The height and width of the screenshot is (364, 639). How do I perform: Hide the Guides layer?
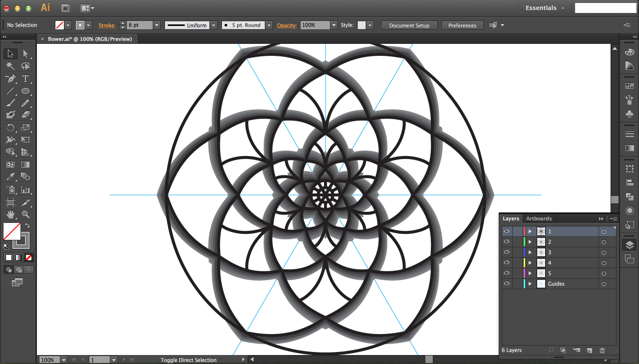[x=507, y=284]
